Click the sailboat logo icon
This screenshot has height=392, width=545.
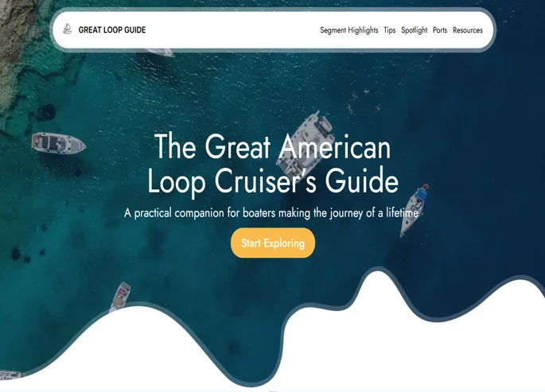[x=68, y=29]
